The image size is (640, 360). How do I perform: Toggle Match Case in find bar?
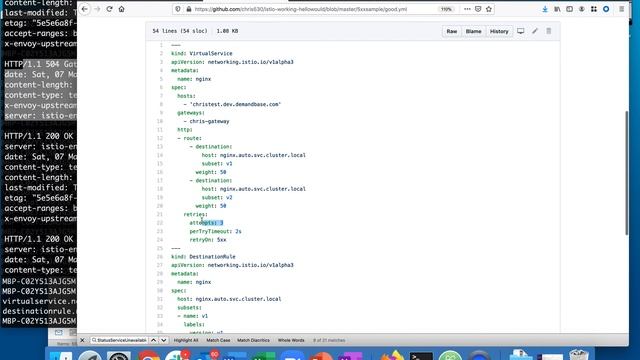click(218, 340)
